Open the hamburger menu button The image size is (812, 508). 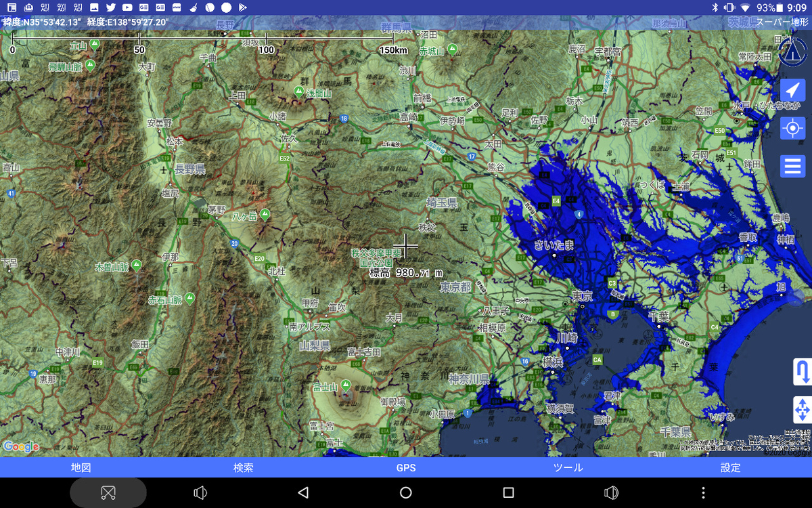tap(792, 165)
